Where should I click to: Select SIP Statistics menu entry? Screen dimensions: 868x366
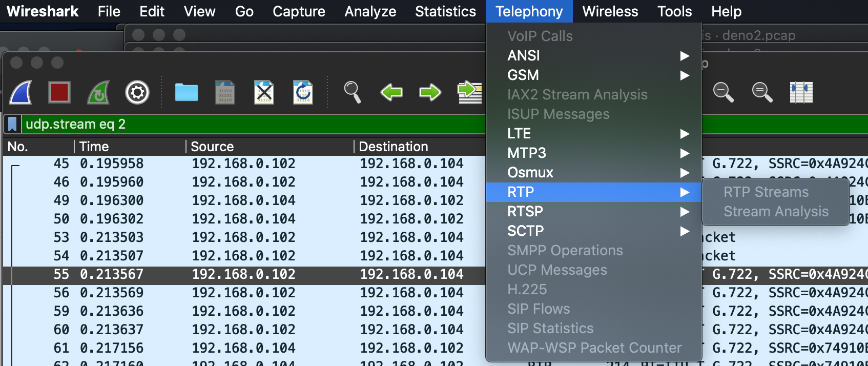[x=594, y=328]
